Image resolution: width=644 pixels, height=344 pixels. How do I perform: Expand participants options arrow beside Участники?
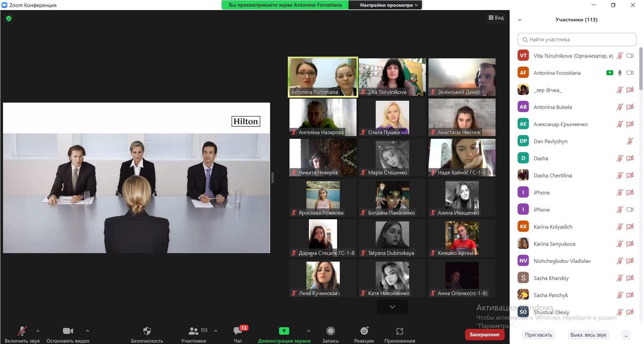[x=216, y=331]
